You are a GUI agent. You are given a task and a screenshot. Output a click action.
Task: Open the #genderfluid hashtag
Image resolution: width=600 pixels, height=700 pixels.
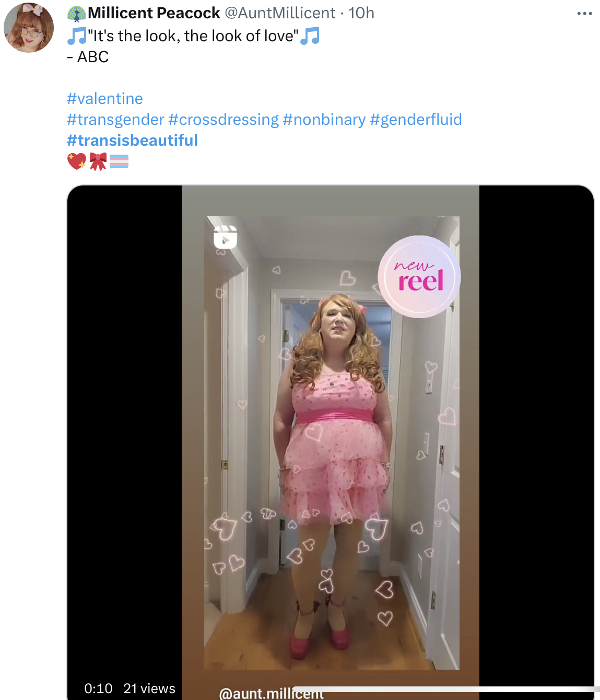[416, 120]
